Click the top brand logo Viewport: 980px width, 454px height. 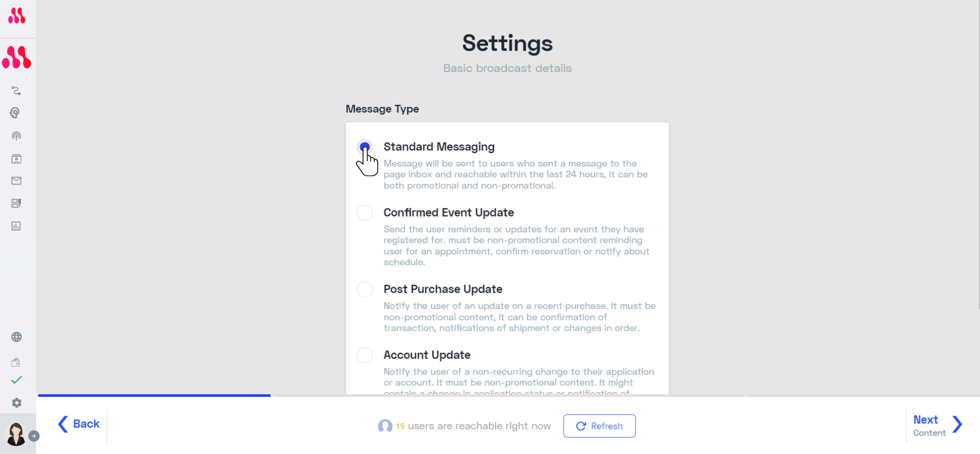[16, 16]
